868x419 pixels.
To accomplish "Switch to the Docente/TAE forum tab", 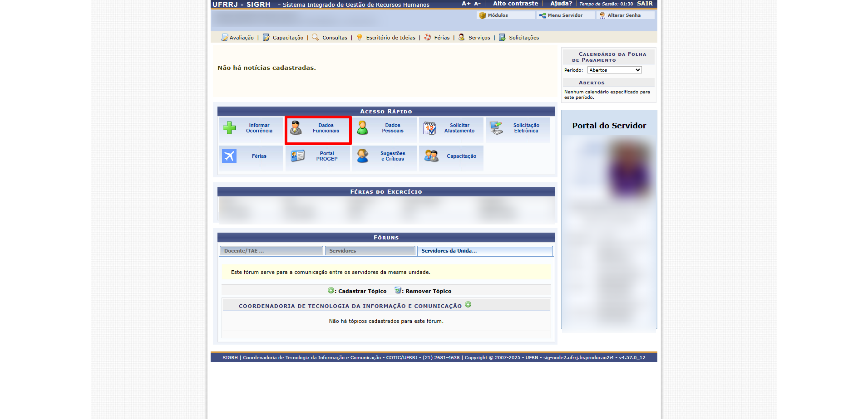I will tap(271, 251).
